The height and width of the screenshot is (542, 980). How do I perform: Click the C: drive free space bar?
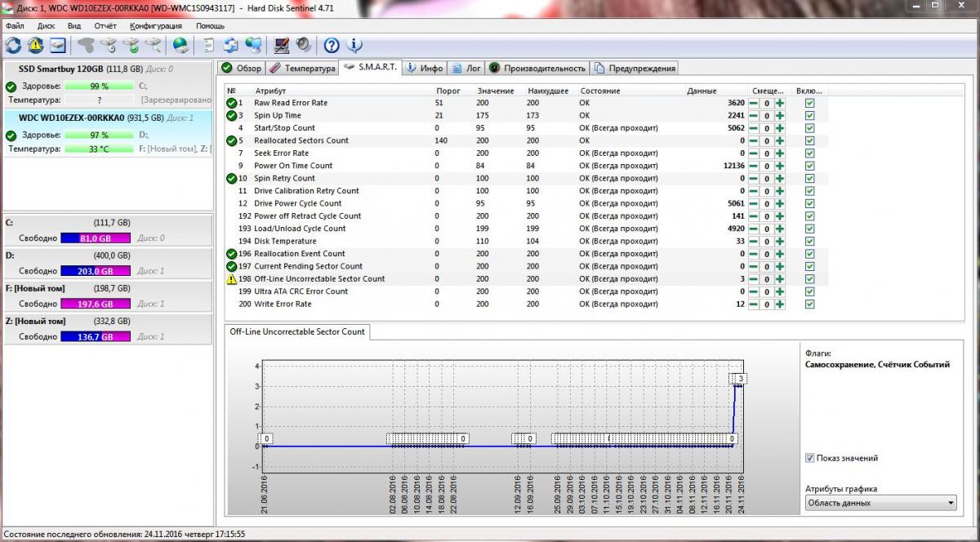(x=97, y=238)
